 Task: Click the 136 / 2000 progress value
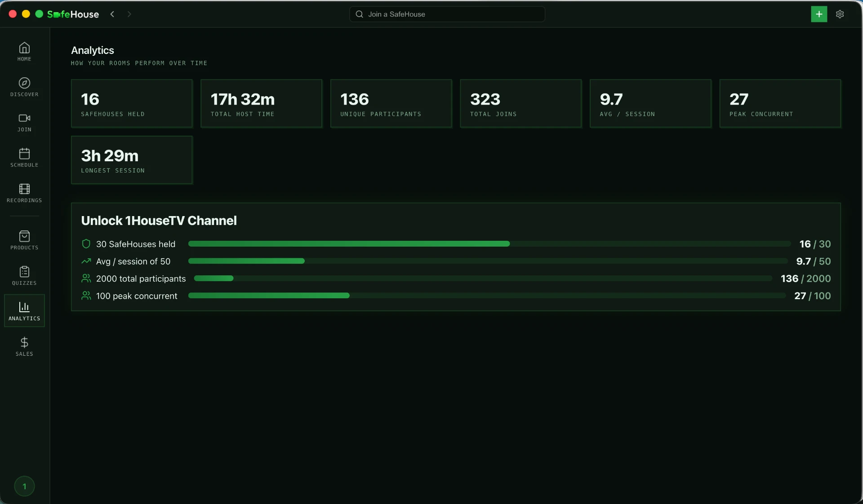click(x=805, y=279)
